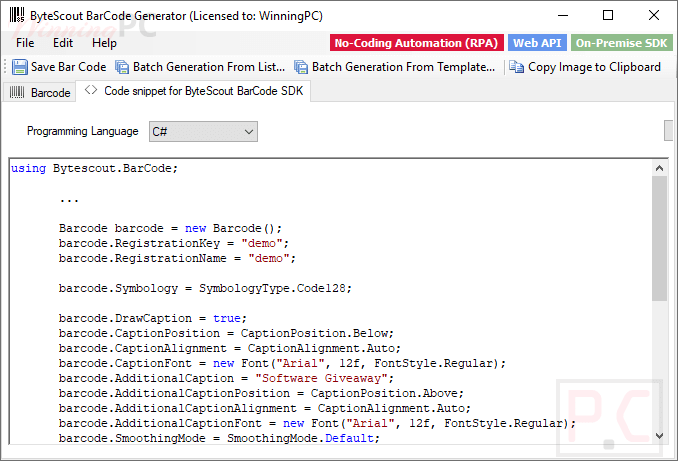Open the File menu
Image resolution: width=678 pixels, height=461 pixels.
(x=25, y=43)
